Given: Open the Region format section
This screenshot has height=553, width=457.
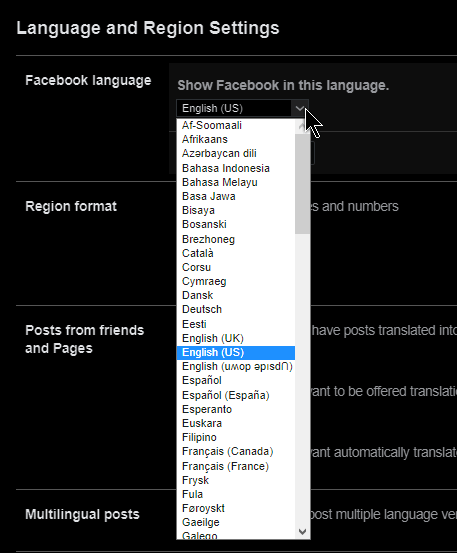Looking at the screenshot, I should point(71,206).
